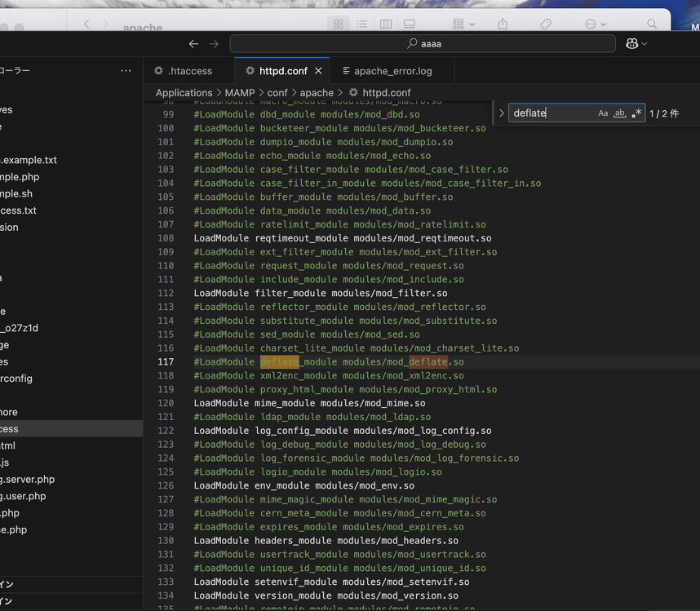Viewport: 700px width, 611px height.
Task: Open Explorer panel more actions (three dots)
Action: click(126, 71)
